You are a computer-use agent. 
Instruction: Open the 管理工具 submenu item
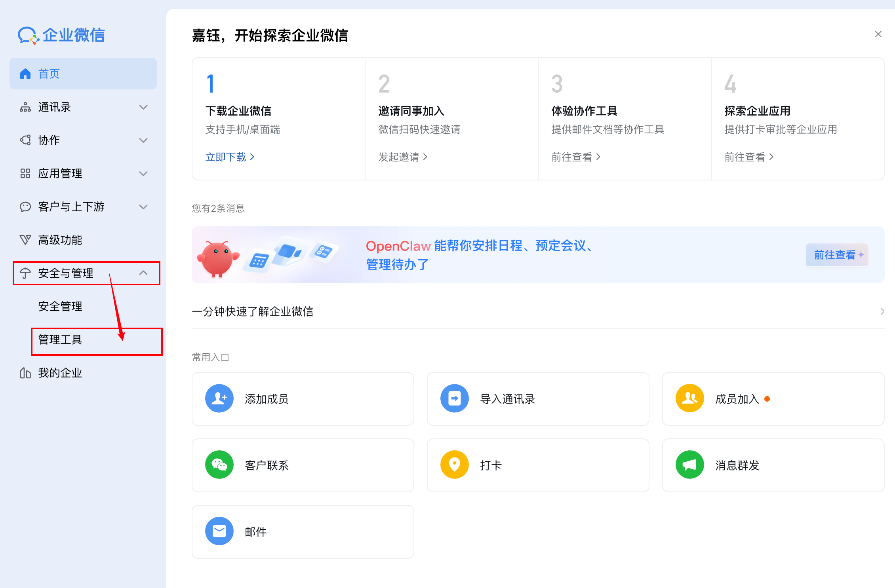60,340
